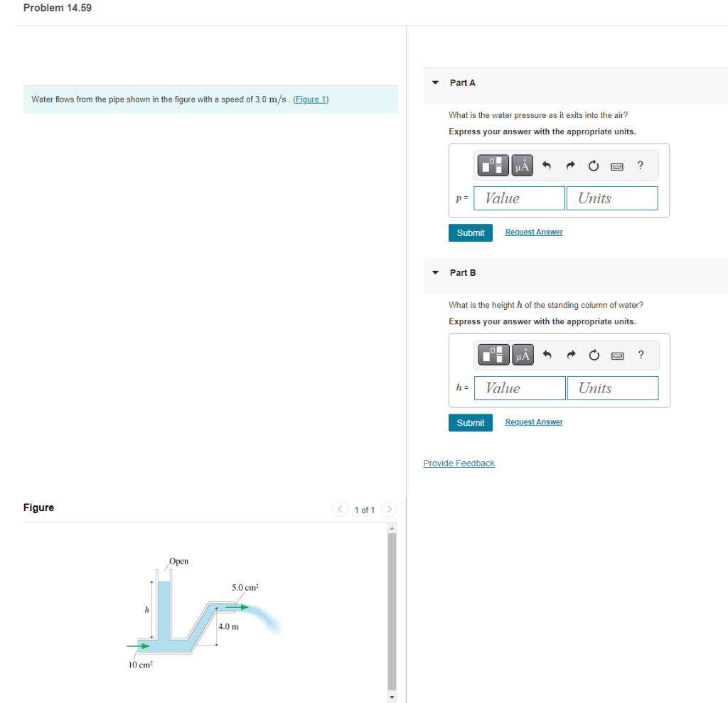This screenshot has height=703, width=728.
Task: Collapse the Part B section
Action: point(434,272)
